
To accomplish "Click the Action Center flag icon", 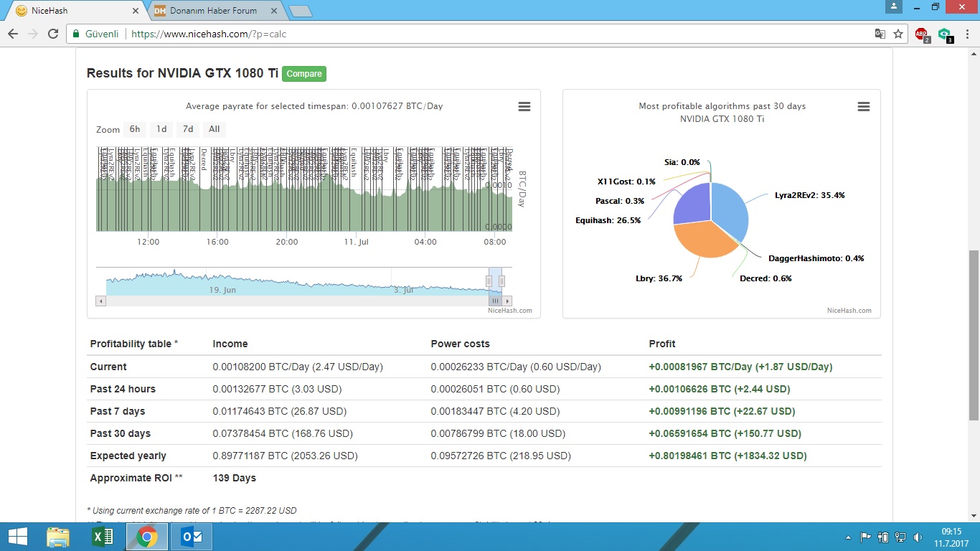I will 866,537.
